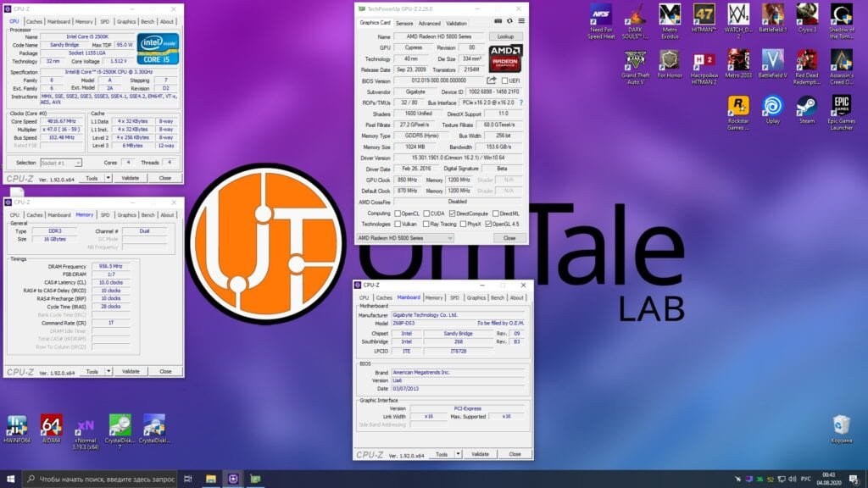Viewport: 868px width, 488px height.
Task: Switch to Sensors tab in GPU-Z
Action: tap(404, 23)
